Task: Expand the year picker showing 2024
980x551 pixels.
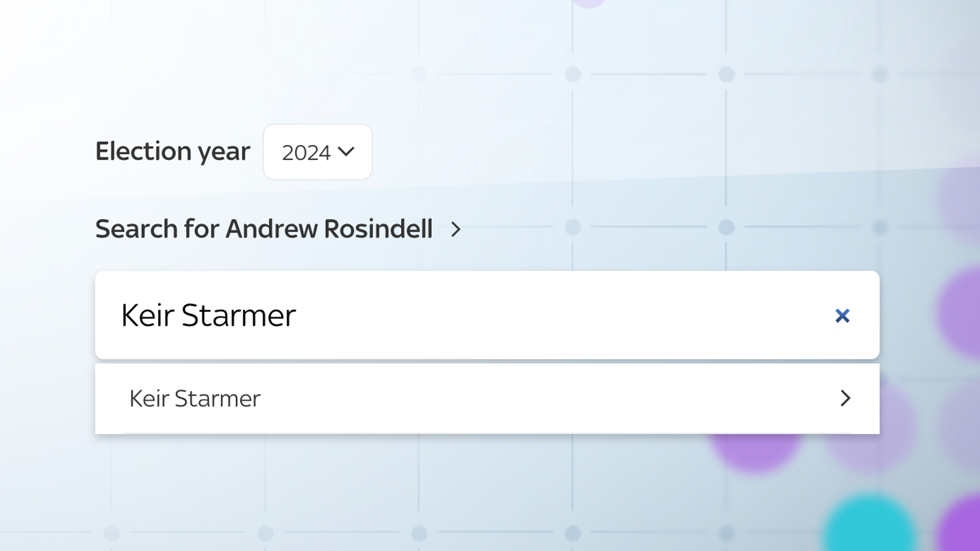Action: pyautogui.click(x=317, y=152)
